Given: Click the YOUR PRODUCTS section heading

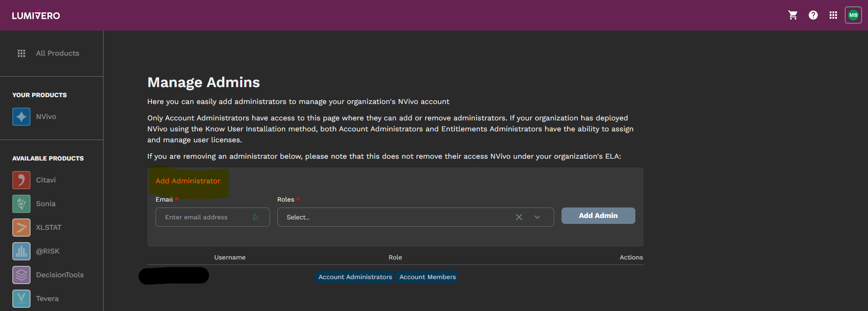Looking at the screenshot, I should coord(39,95).
